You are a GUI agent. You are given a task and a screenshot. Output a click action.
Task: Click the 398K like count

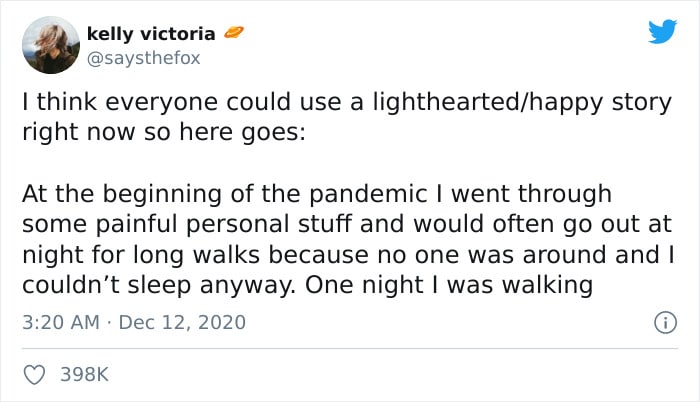[x=84, y=374]
